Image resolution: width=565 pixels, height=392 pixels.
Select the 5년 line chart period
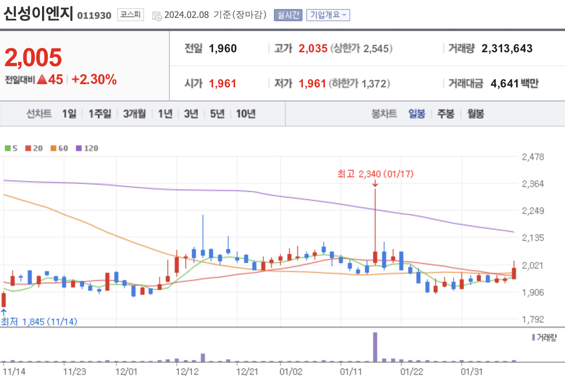(x=217, y=114)
